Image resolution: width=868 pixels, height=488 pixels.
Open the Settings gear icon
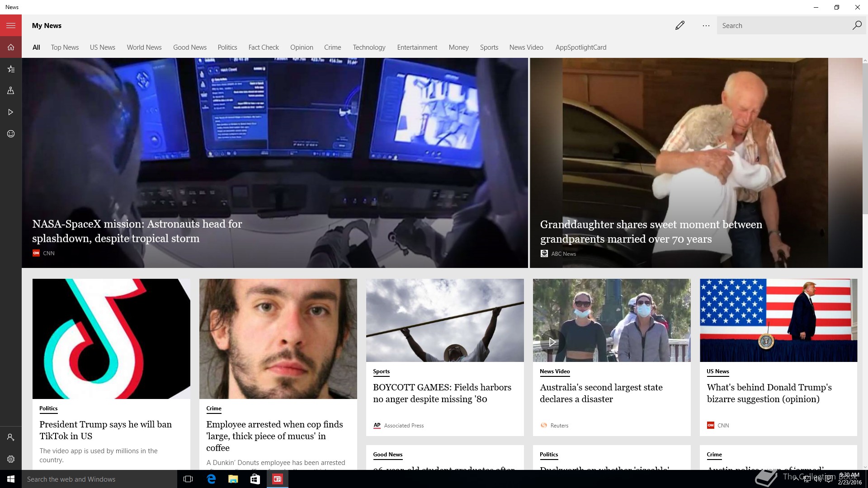click(11, 459)
